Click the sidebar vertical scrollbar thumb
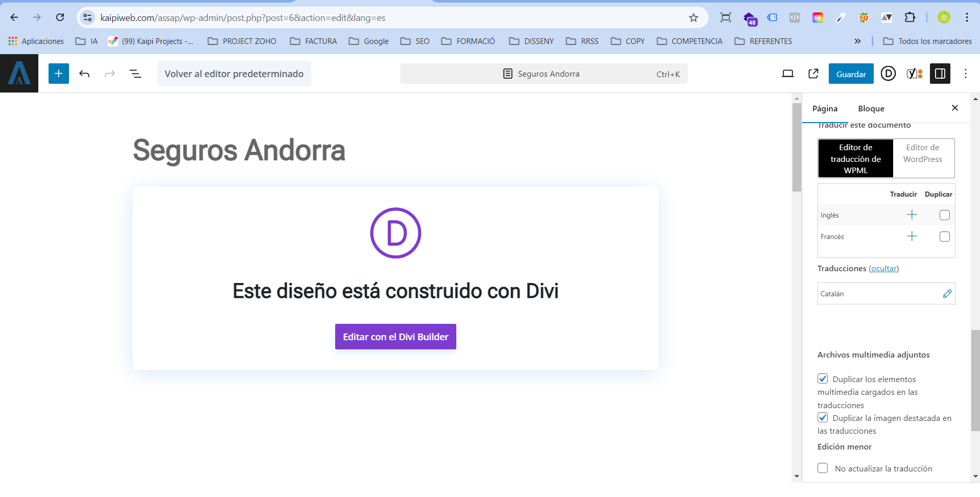Viewport: 980px width, 497px height. point(975,381)
